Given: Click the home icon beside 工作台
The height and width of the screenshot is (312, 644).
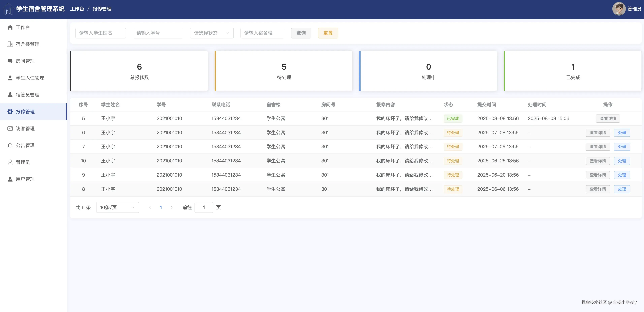Looking at the screenshot, I should (x=10, y=27).
